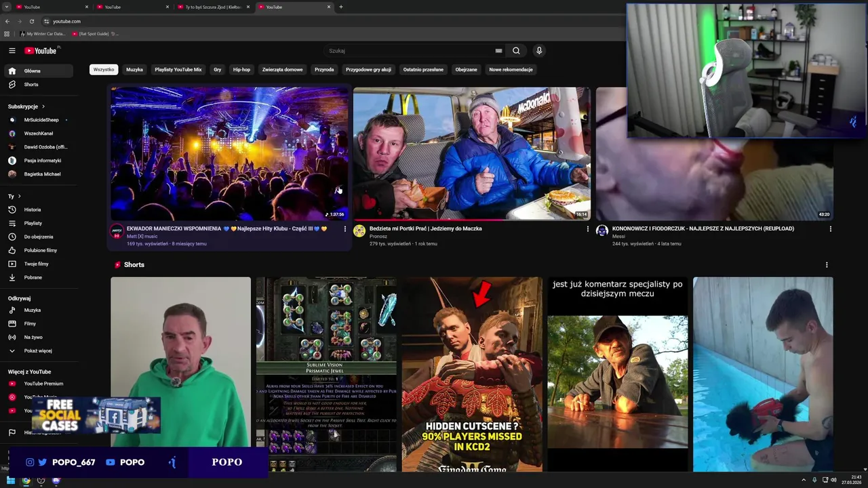This screenshot has width=868, height=488.
Task: Select the Playlisty YouTube Mix chip
Action: pyautogui.click(x=178, y=70)
